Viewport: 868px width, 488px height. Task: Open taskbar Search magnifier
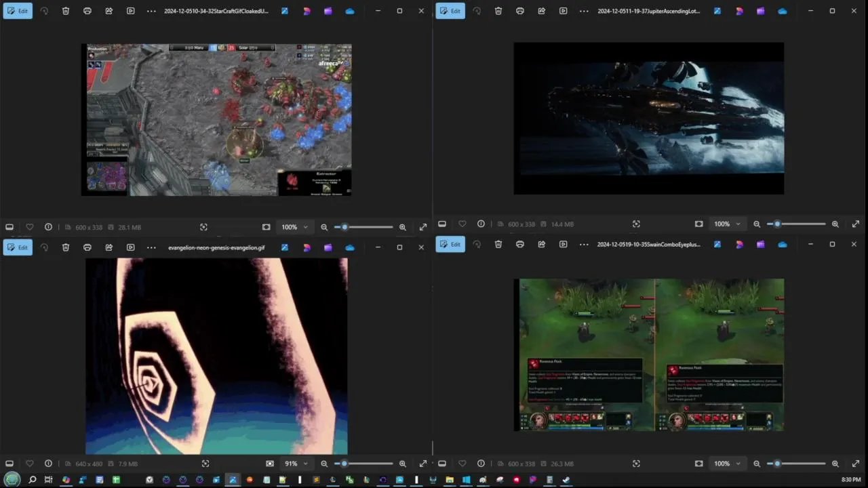(32, 480)
